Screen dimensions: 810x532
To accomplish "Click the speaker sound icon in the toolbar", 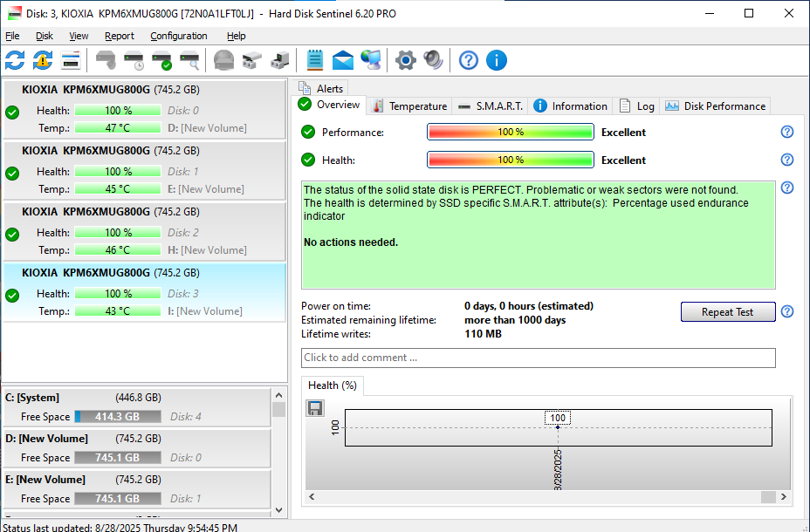I will click(x=433, y=60).
